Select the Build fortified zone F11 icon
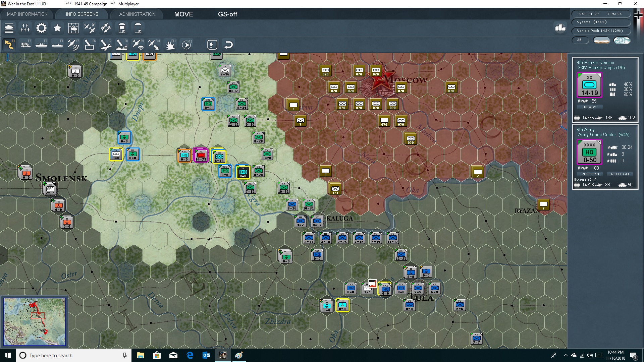Screen dimensions: 644x362 click(170, 45)
